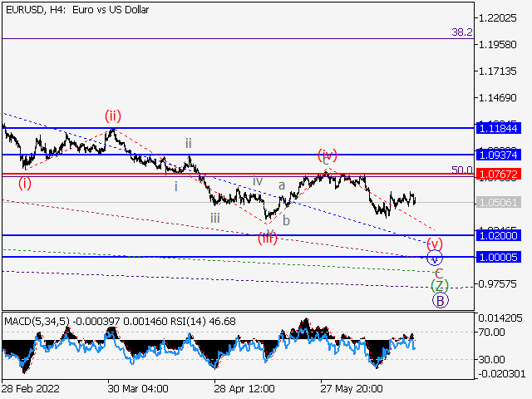This screenshot has width=532, height=399.
Task: Click the circled purple B wave marker
Action: (x=440, y=300)
